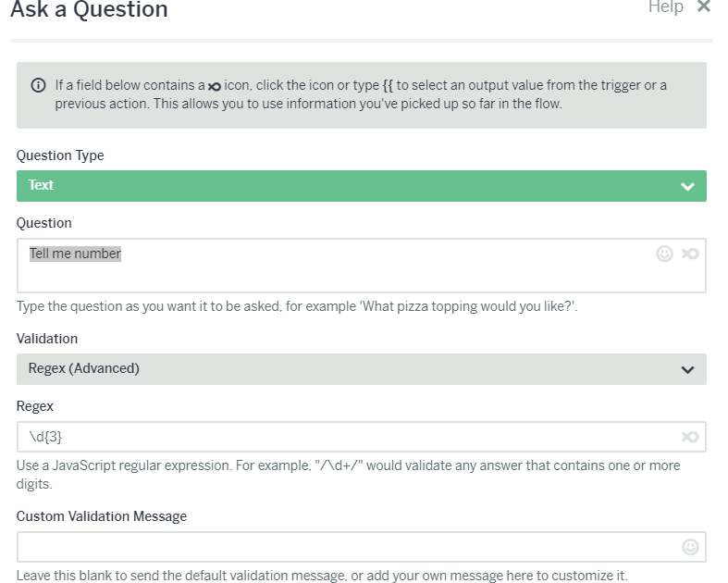Click the Regex field label
Viewport: 728px width, 583px height.
(x=35, y=406)
